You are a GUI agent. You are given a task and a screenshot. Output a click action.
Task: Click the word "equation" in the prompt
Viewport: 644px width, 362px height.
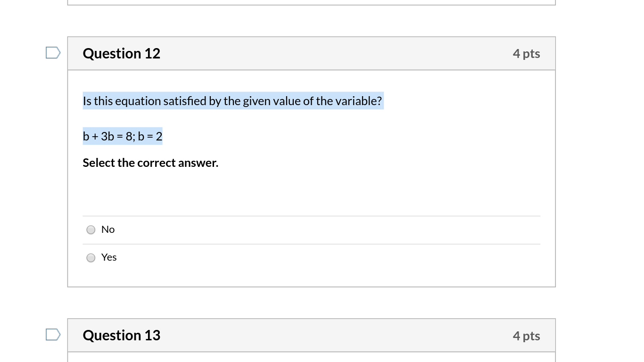click(x=138, y=101)
